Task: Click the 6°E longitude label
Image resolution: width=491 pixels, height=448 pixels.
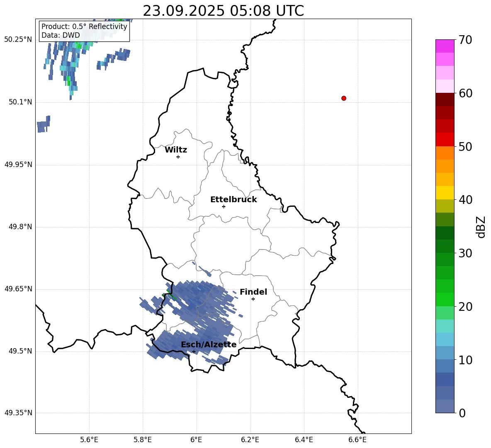Action: [197, 440]
